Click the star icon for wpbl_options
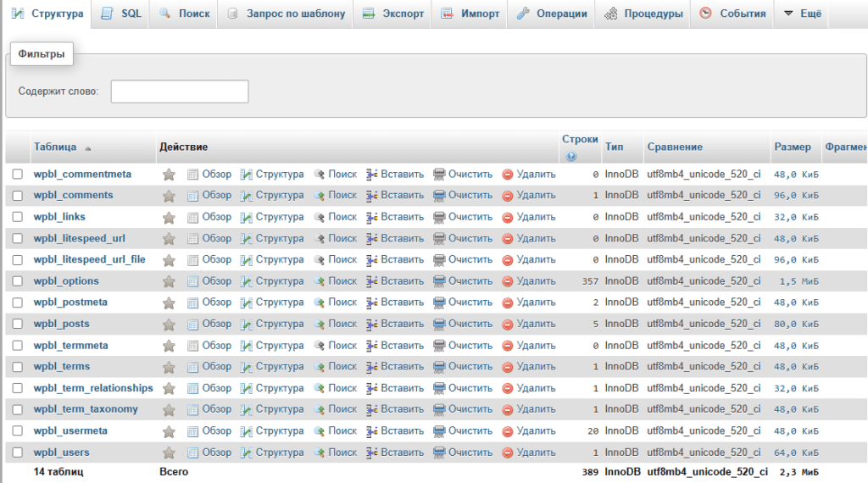 [x=169, y=281]
